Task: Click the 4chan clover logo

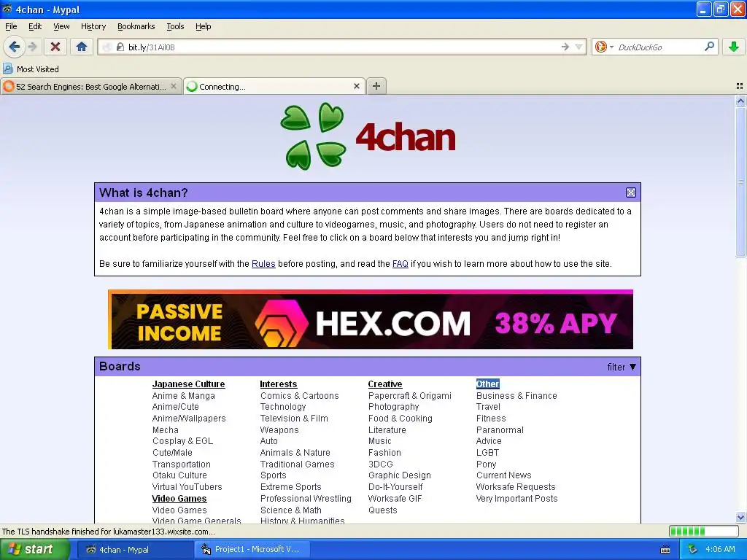Action: point(314,136)
